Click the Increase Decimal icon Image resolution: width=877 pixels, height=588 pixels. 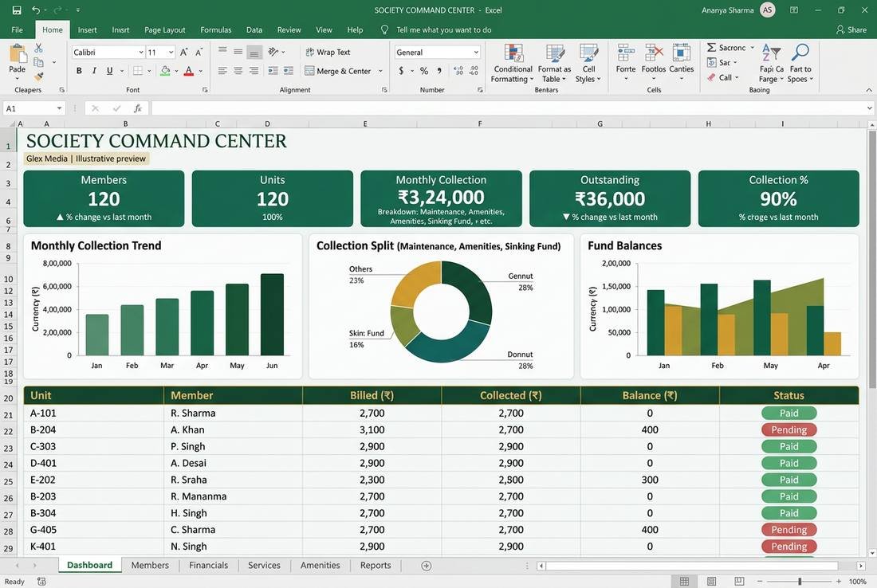(458, 70)
